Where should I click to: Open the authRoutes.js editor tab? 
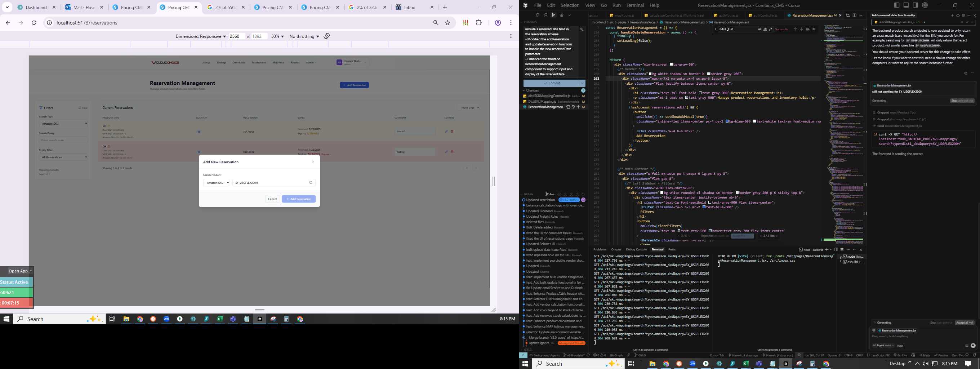(x=726, y=15)
